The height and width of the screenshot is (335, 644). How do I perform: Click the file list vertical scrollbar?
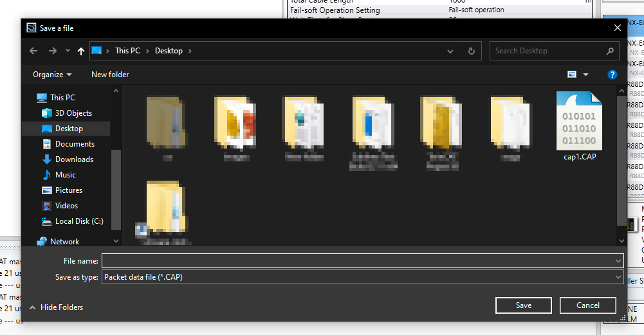[x=622, y=160]
